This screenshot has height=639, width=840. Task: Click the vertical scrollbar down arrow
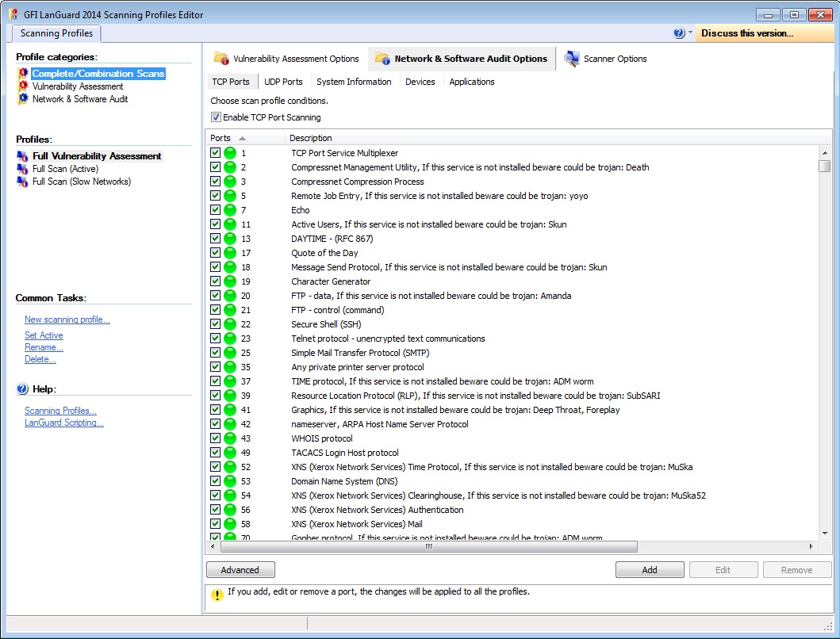coord(825,534)
